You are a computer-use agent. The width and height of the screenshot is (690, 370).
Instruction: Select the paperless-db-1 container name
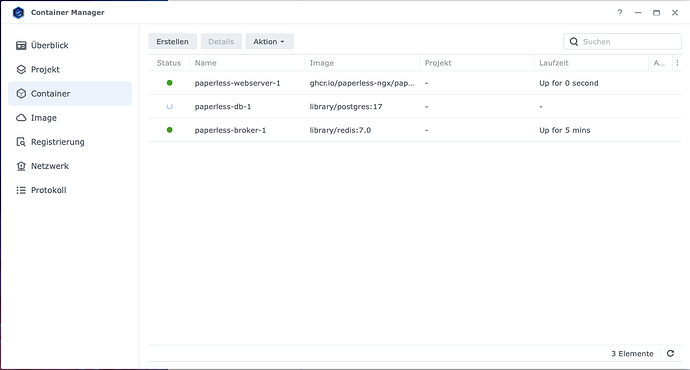click(x=223, y=107)
